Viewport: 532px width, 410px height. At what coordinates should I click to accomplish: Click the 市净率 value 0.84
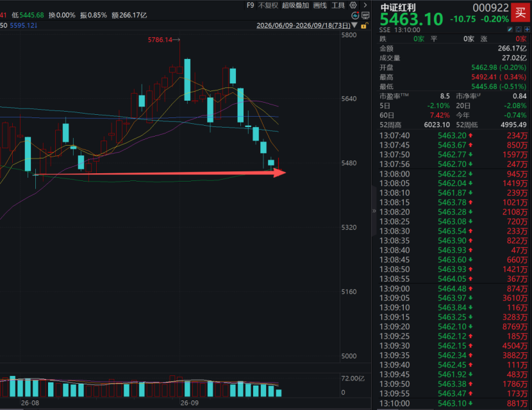coord(520,96)
